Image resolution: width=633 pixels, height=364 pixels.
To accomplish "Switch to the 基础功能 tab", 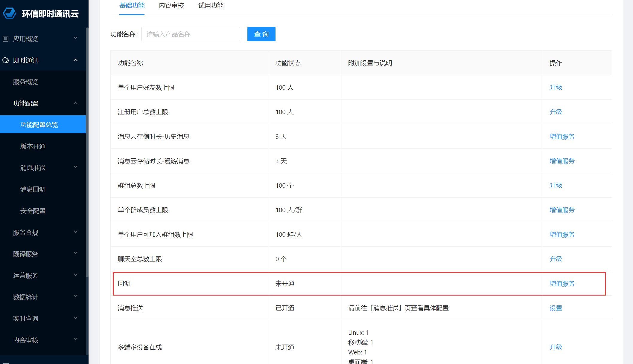I will [x=132, y=5].
